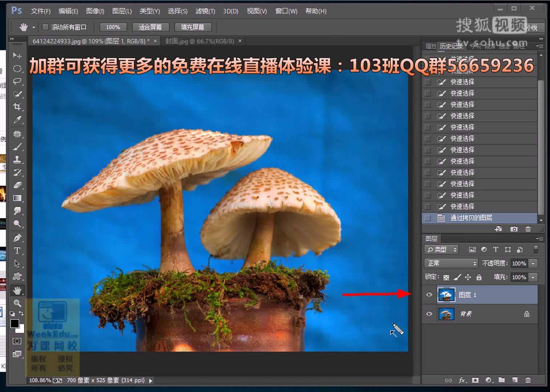The width and height of the screenshot is (550, 392).
Task: Open the new layer icon in Layers panel
Action: [x=515, y=380]
